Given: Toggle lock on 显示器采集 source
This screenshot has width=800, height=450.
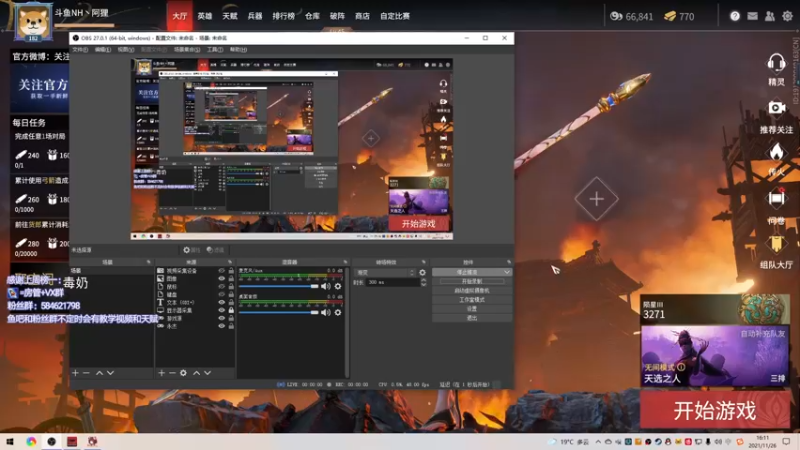Looking at the screenshot, I should pos(231,310).
